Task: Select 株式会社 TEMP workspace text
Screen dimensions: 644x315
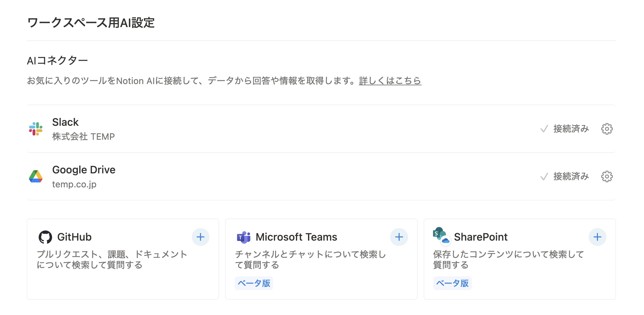Action: (x=83, y=137)
